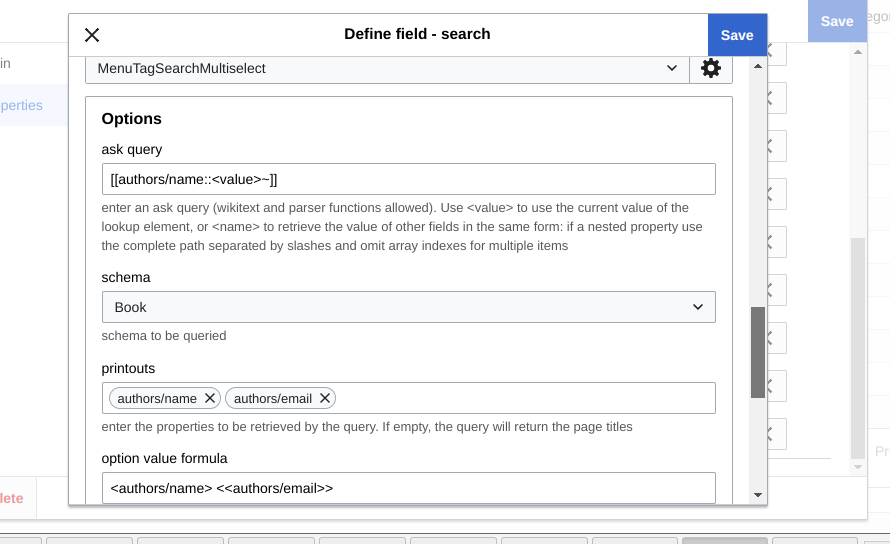This screenshot has width=890, height=544.
Task: Expand the schema dropdown showing Book
Action: pyautogui.click(x=409, y=307)
